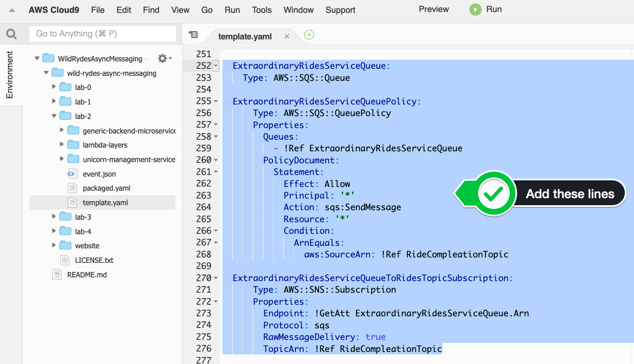Fold Properties block at line 272

coord(216,301)
